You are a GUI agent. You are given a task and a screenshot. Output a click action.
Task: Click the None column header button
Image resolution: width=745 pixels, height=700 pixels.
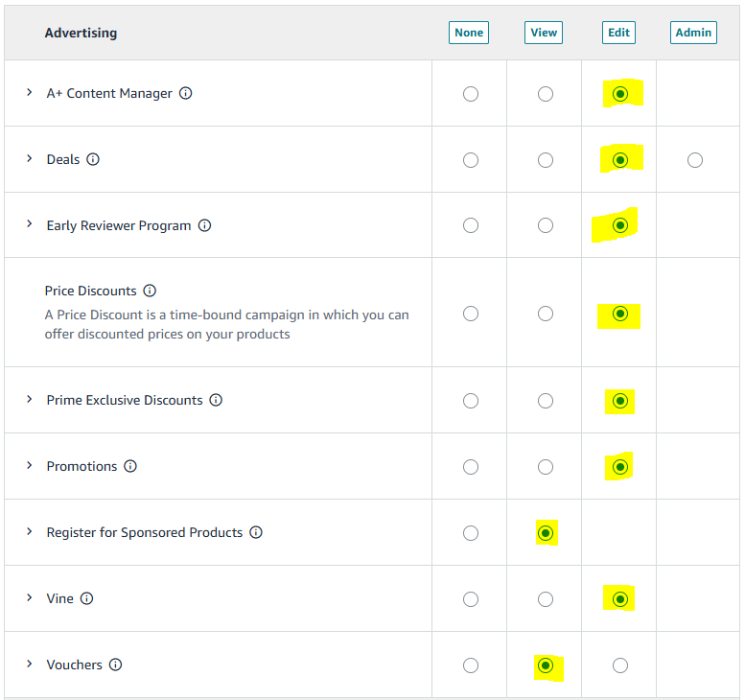[x=469, y=33]
